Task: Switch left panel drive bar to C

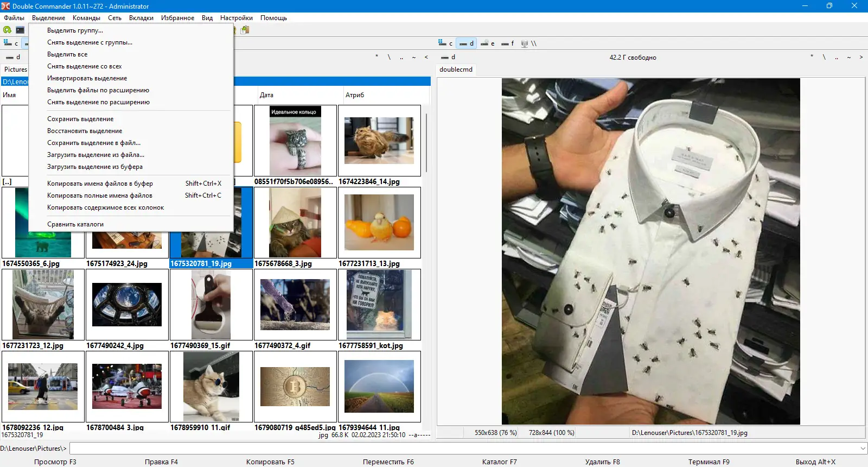Action: pyautogui.click(x=11, y=43)
